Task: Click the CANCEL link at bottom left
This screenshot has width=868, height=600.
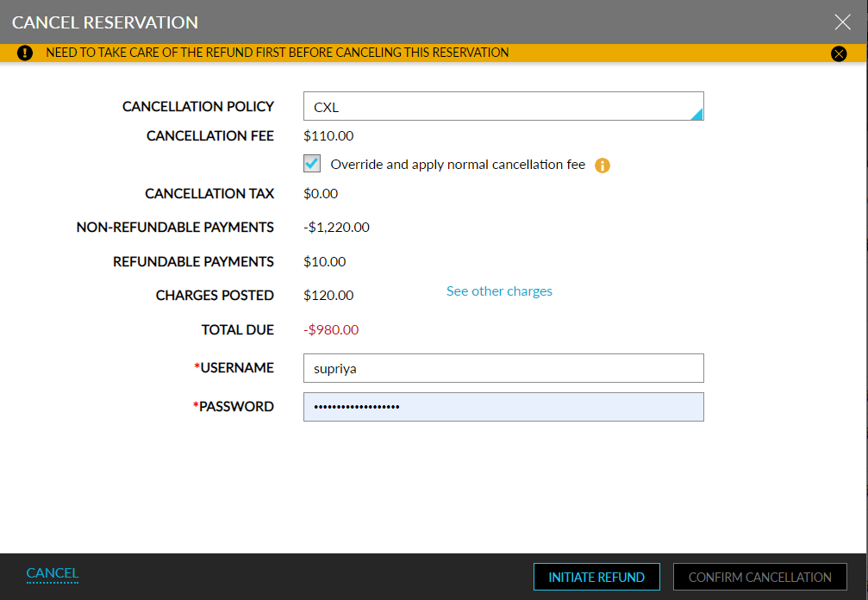Action: [x=52, y=572]
